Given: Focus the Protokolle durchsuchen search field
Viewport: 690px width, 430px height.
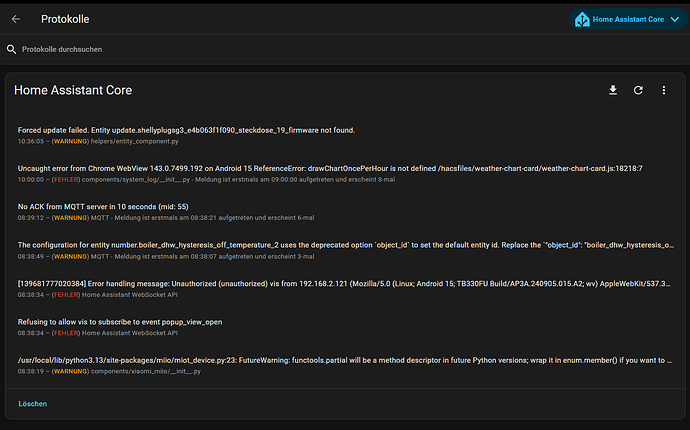Looking at the screenshot, I should [x=345, y=49].
